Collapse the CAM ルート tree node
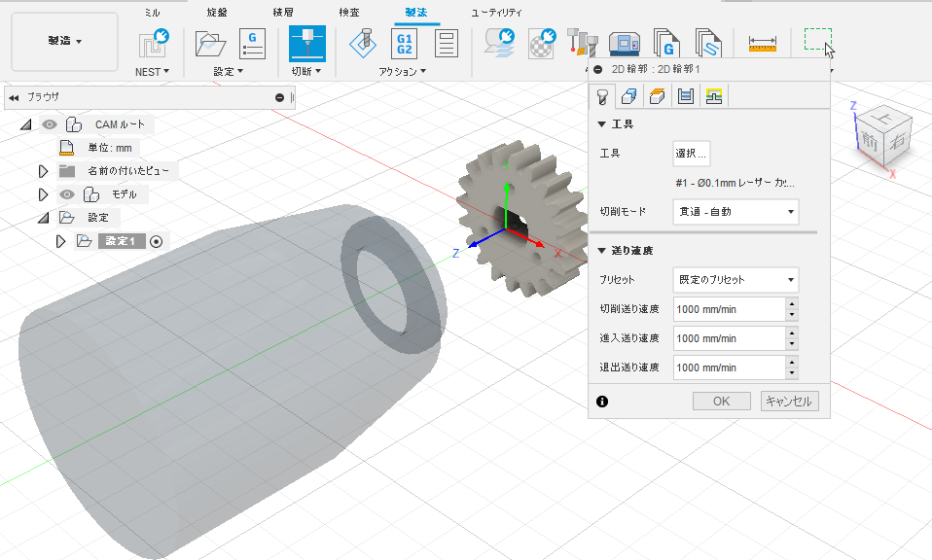Screen dimensions: 932x560 (25, 124)
